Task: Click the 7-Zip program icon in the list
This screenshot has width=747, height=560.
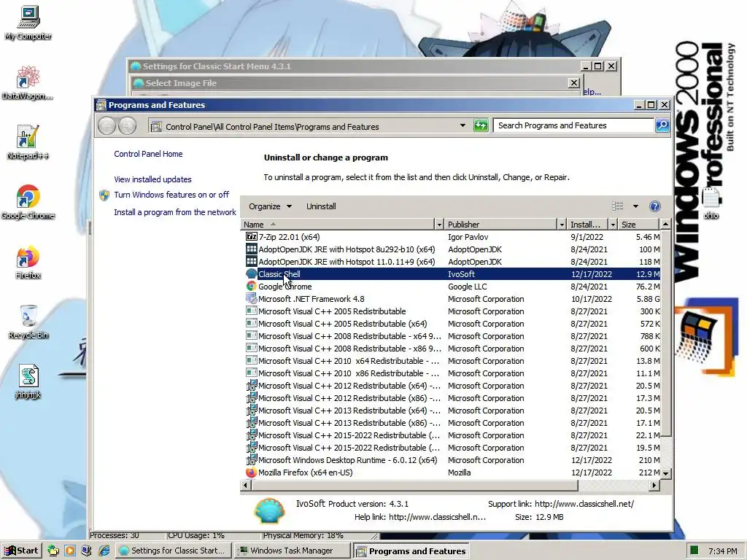Action: [251, 237]
